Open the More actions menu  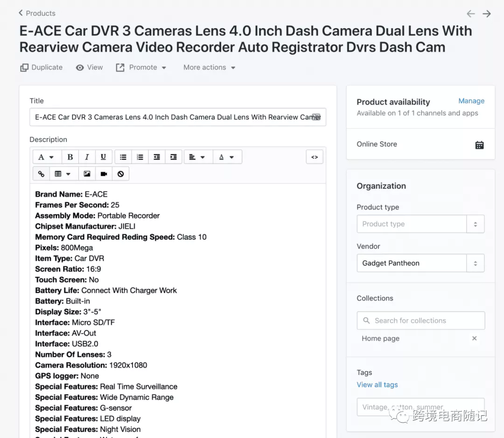pos(210,68)
